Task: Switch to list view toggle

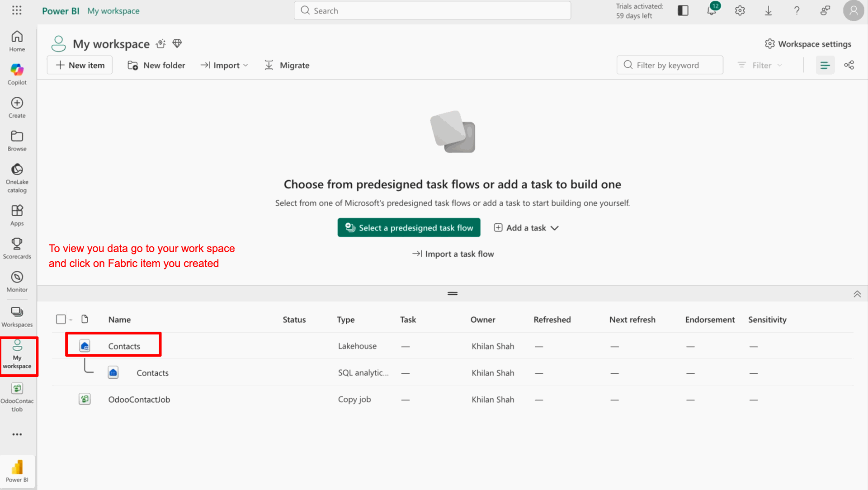Action: click(x=825, y=65)
